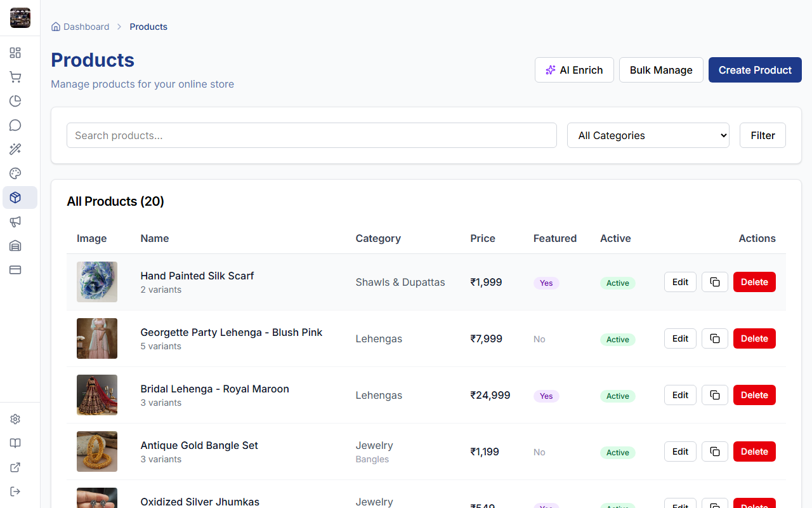Open the settings gear icon in sidebar
The height and width of the screenshot is (508, 812).
click(x=15, y=419)
